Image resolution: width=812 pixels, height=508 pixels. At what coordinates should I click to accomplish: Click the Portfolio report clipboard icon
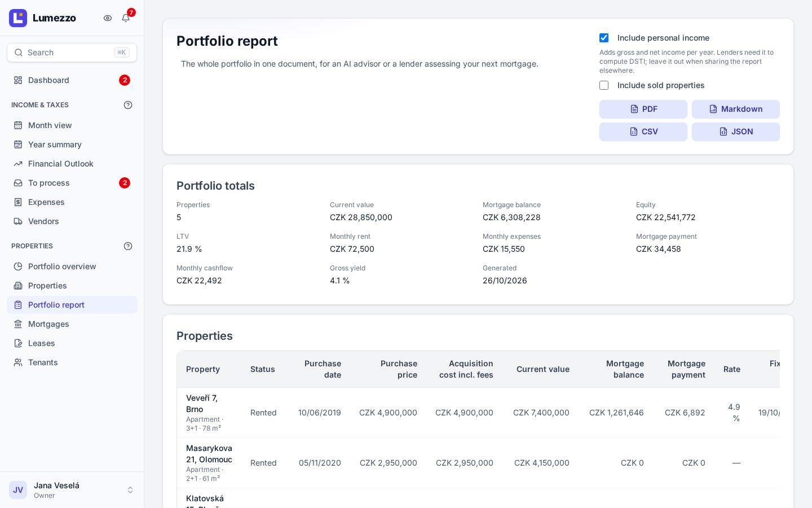[18, 305]
